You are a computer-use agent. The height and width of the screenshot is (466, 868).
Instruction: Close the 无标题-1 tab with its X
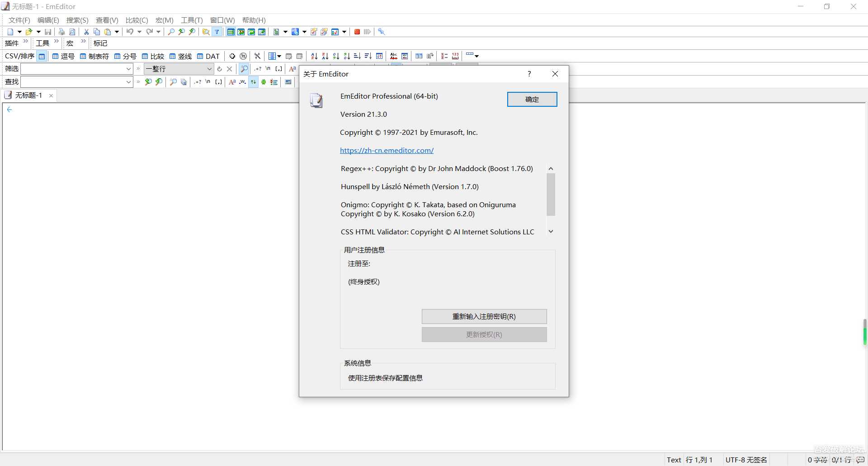pos(51,95)
